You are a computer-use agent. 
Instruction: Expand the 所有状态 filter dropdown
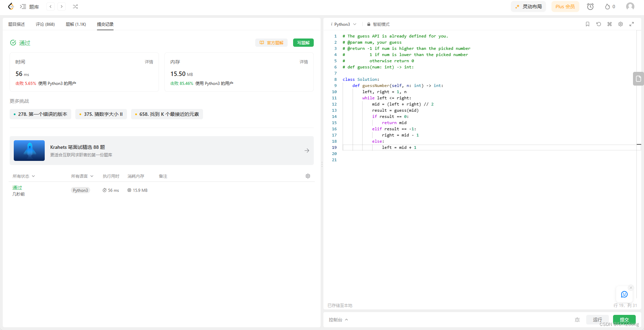(24, 176)
